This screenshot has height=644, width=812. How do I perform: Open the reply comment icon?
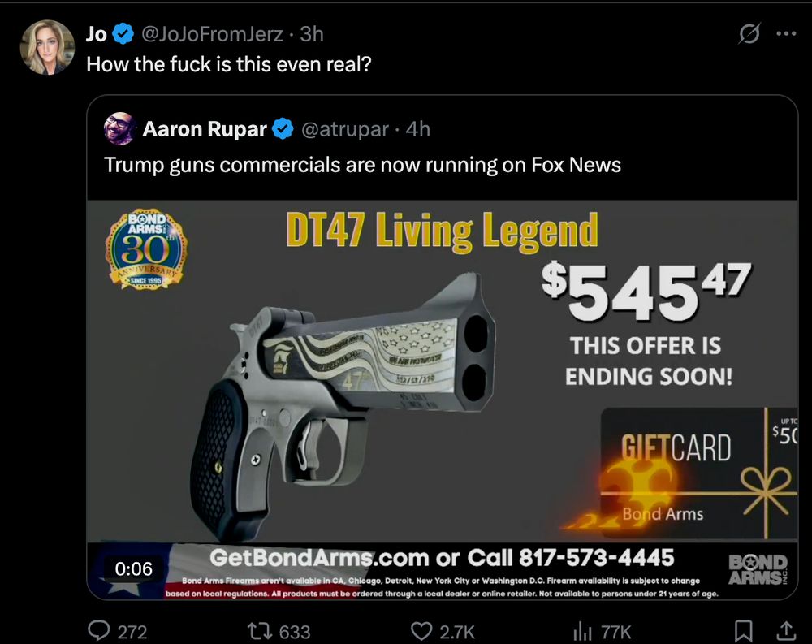click(98, 630)
